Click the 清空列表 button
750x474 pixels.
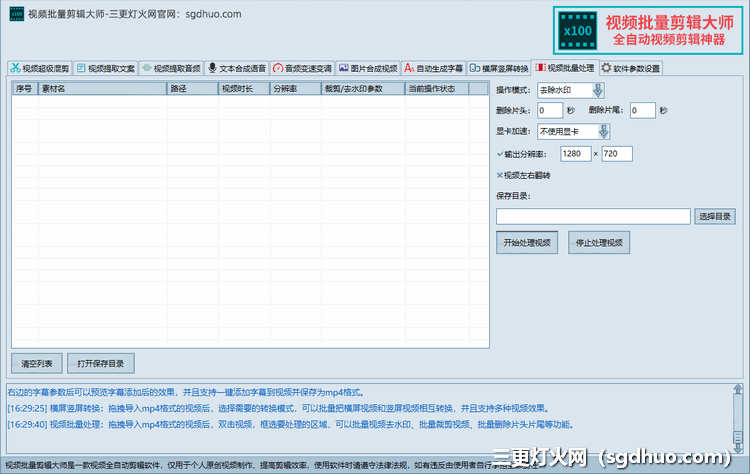(x=37, y=364)
